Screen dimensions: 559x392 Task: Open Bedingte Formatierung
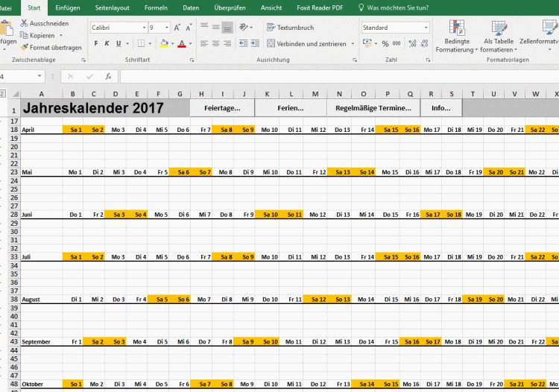456,37
